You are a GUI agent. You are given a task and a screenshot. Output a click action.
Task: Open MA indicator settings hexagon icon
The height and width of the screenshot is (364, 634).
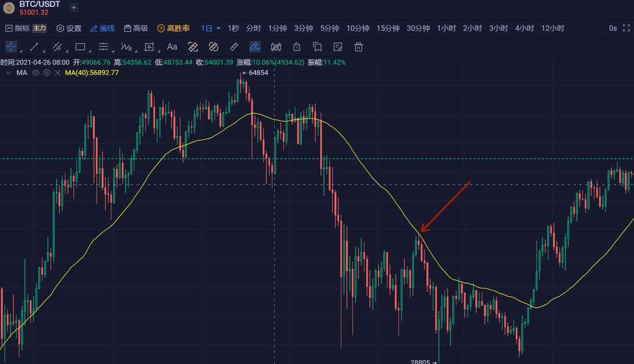pos(46,73)
